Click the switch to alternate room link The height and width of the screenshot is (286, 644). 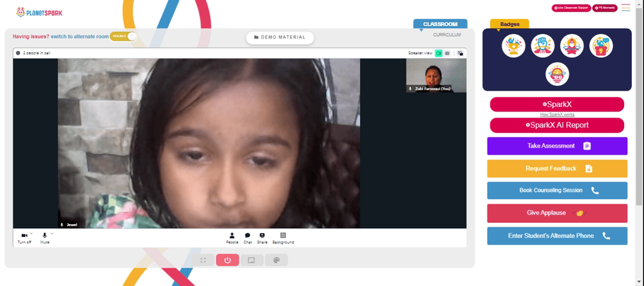click(x=80, y=36)
